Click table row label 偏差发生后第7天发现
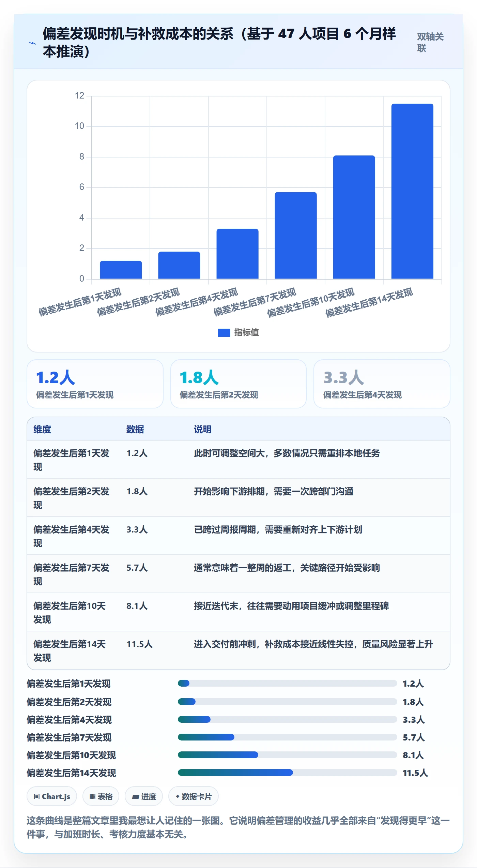 [x=71, y=574]
